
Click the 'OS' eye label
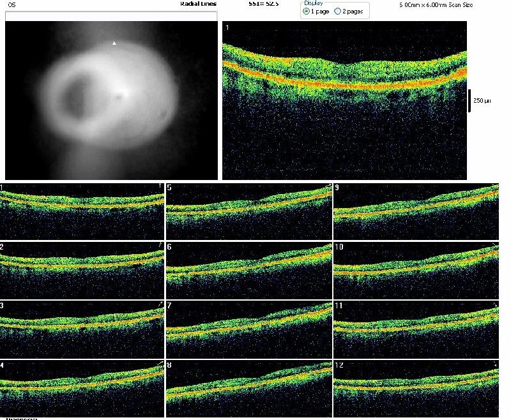(x=11, y=5)
